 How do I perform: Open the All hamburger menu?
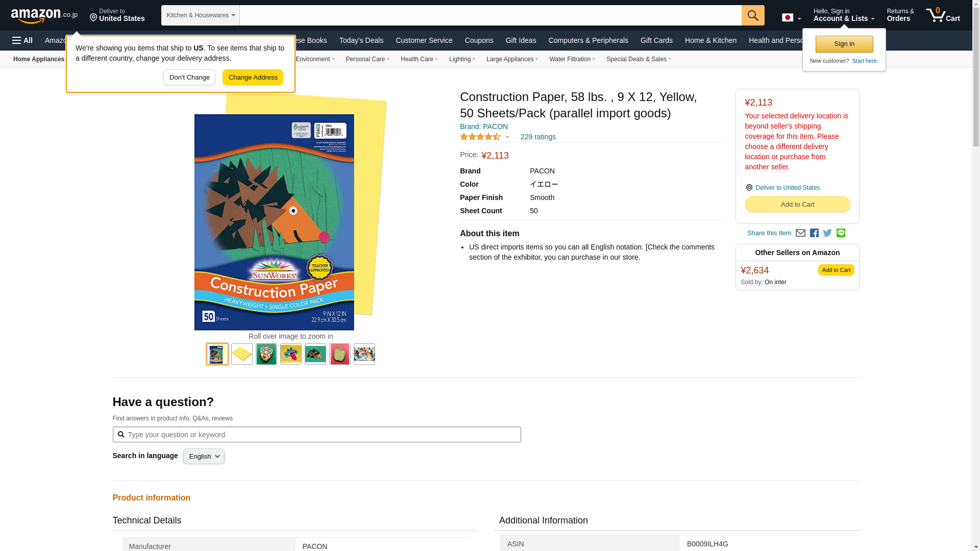point(22,40)
